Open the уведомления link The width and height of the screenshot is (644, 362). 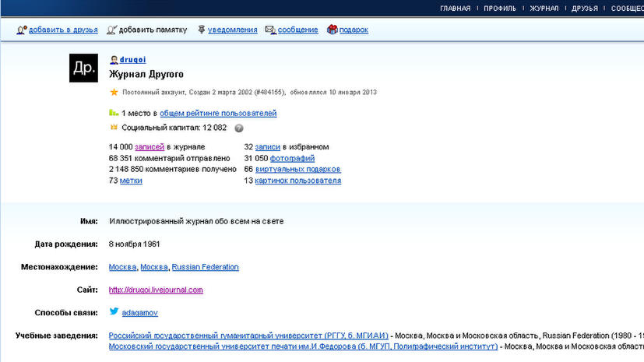[x=233, y=30]
